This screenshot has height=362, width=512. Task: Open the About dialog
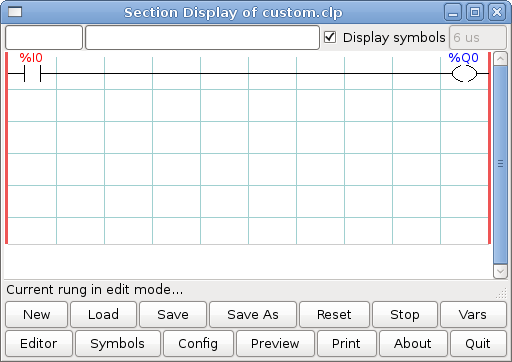413,343
